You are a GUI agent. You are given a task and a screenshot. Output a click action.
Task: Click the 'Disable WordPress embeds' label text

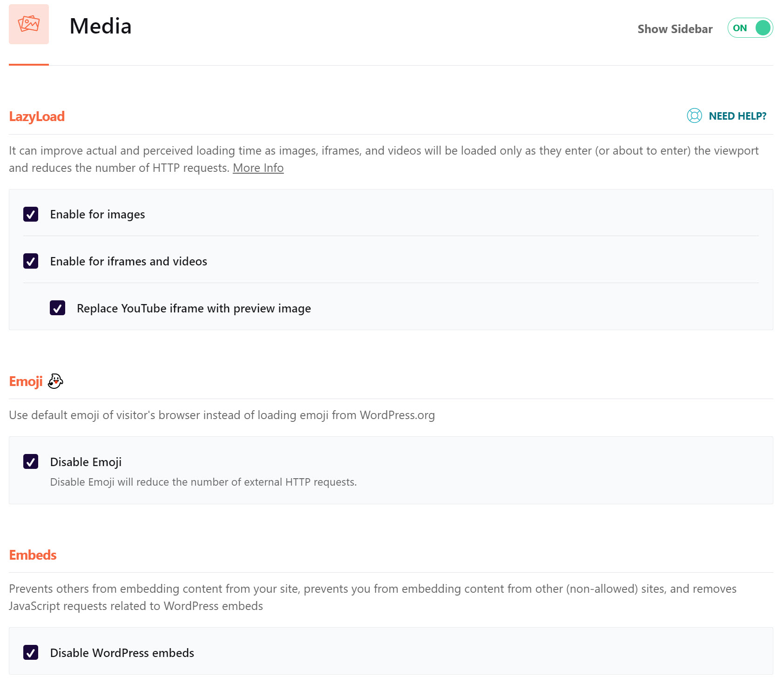click(x=122, y=653)
